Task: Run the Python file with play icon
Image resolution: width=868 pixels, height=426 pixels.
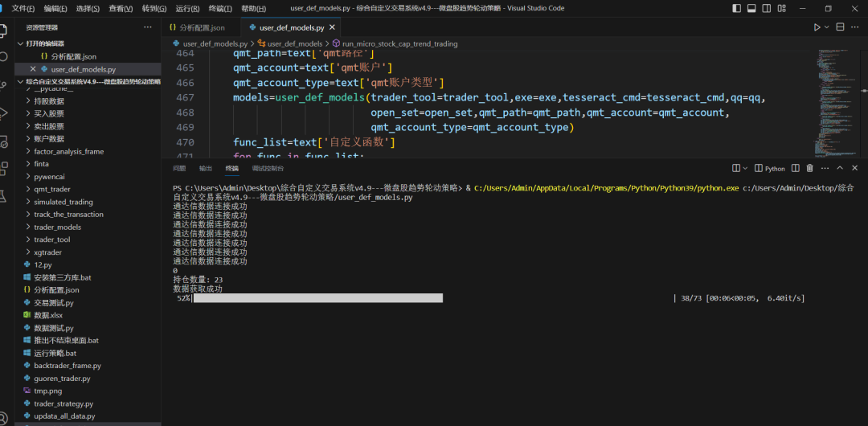Action: [817, 27]
